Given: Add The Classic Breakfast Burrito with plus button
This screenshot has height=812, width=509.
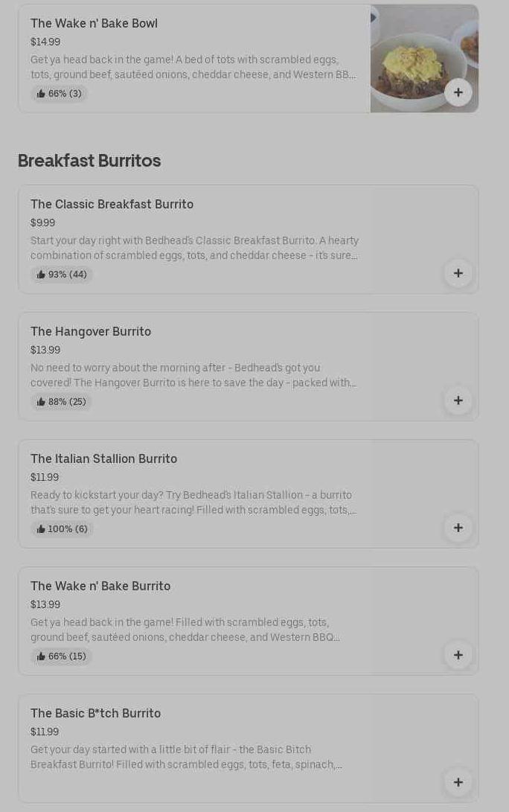Looking at the screenshot, I should tap(458, 273).
